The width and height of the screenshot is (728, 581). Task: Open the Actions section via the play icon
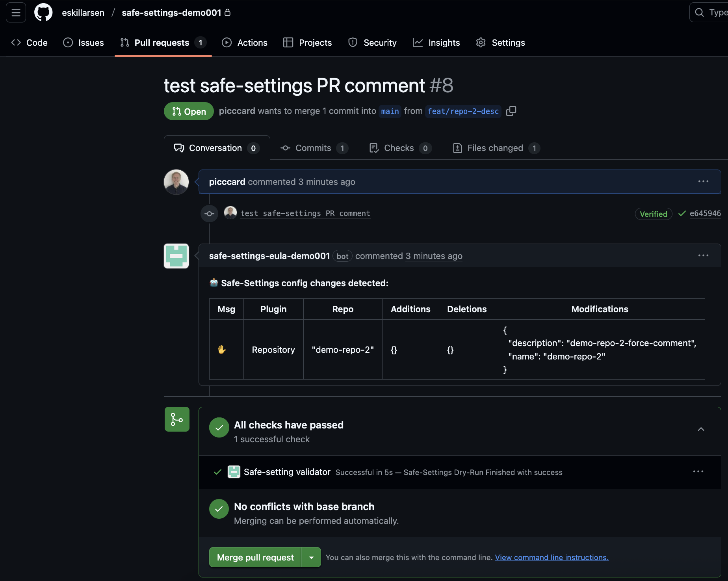coord(227,43)
